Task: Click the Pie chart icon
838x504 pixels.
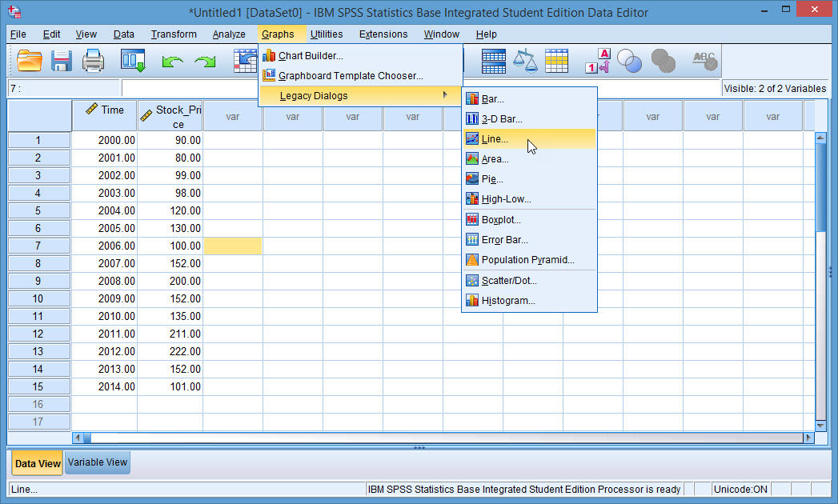Action: tap(472, 178)
